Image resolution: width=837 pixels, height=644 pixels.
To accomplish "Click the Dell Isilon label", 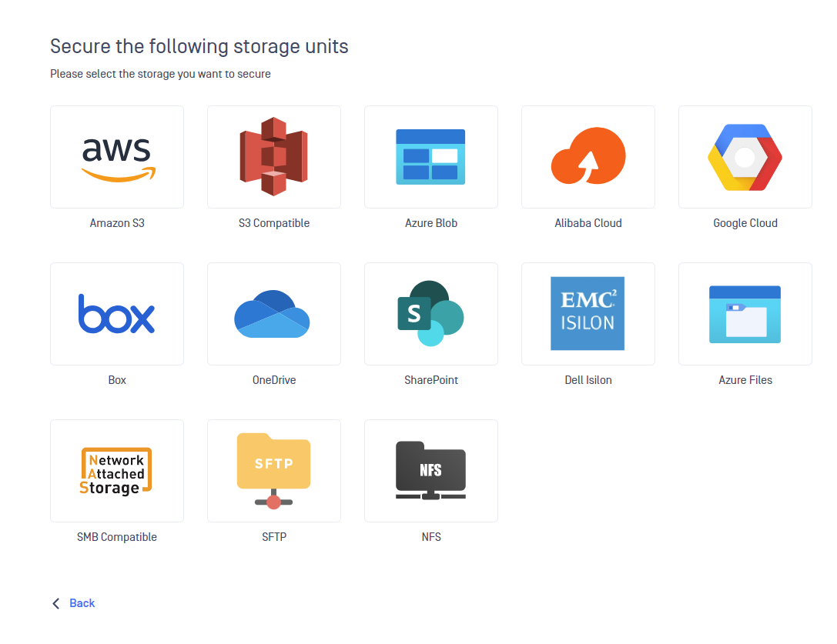I will tap(588, 380).
